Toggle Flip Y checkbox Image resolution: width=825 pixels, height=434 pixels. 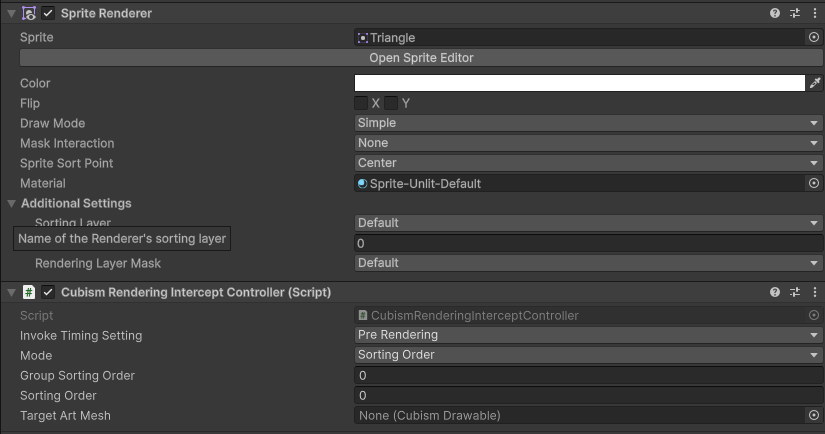[392, 103]
